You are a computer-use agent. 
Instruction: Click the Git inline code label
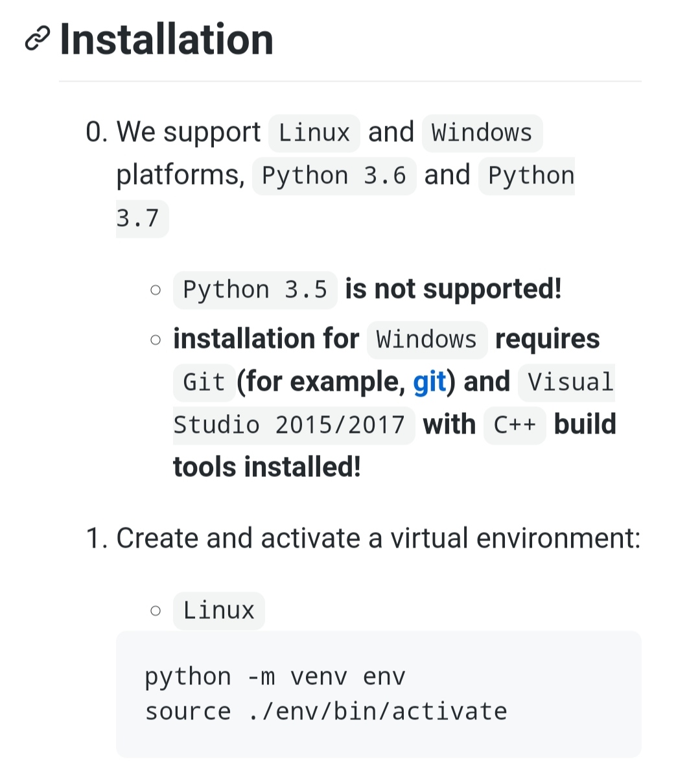coord(204,382)
